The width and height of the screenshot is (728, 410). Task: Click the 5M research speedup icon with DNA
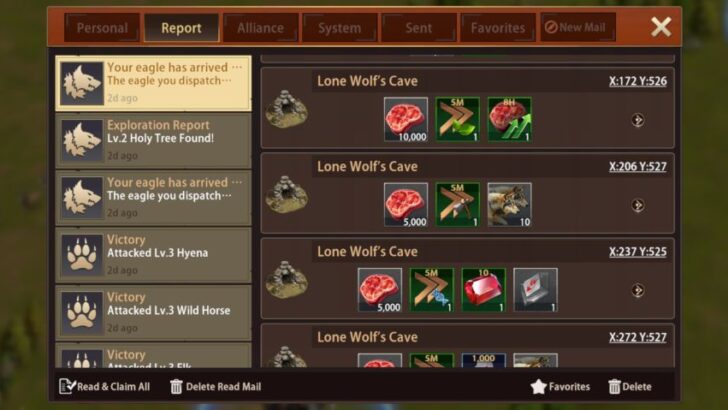click(x=431, y=290)
